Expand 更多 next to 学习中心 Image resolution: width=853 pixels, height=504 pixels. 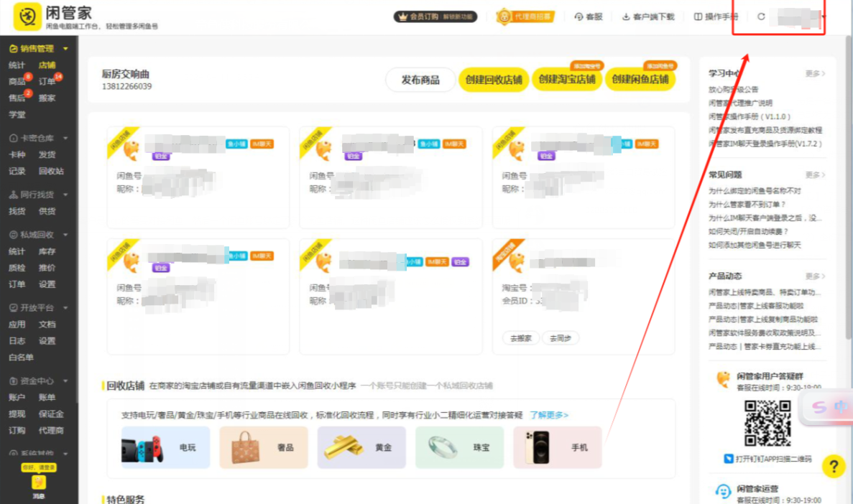point(815,73)
